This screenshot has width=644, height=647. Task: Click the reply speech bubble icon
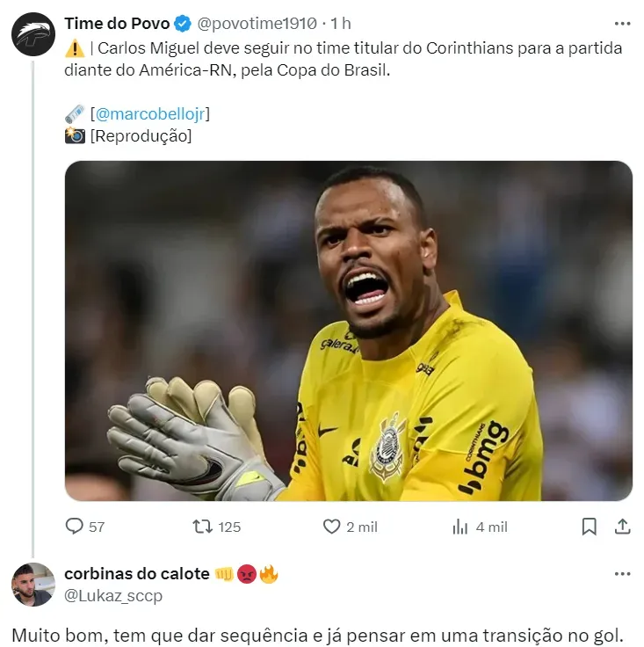(75, 526)
